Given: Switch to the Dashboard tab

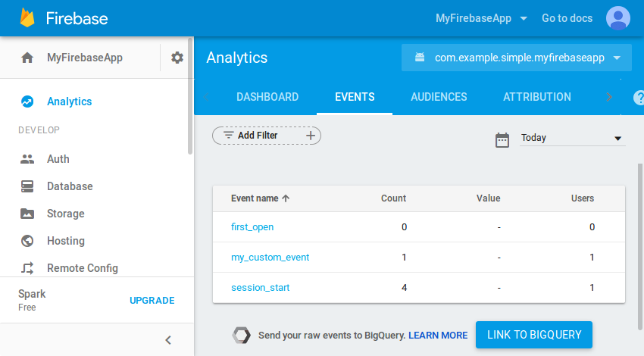Looking at the screenshot, I should pos(267,97).
